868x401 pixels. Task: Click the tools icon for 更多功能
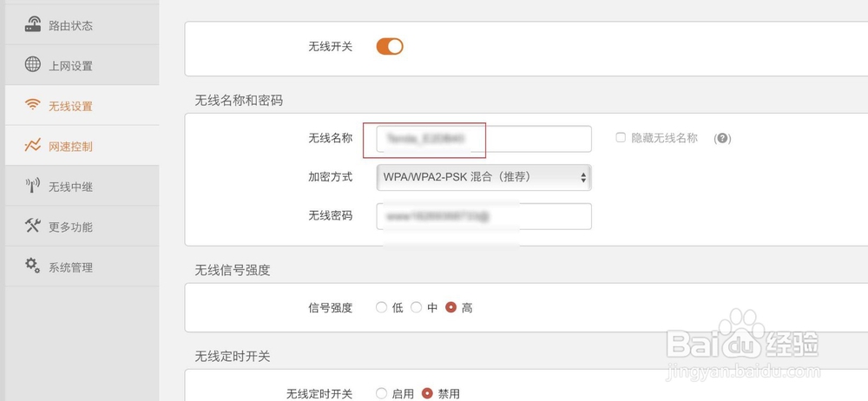point(33,226)
